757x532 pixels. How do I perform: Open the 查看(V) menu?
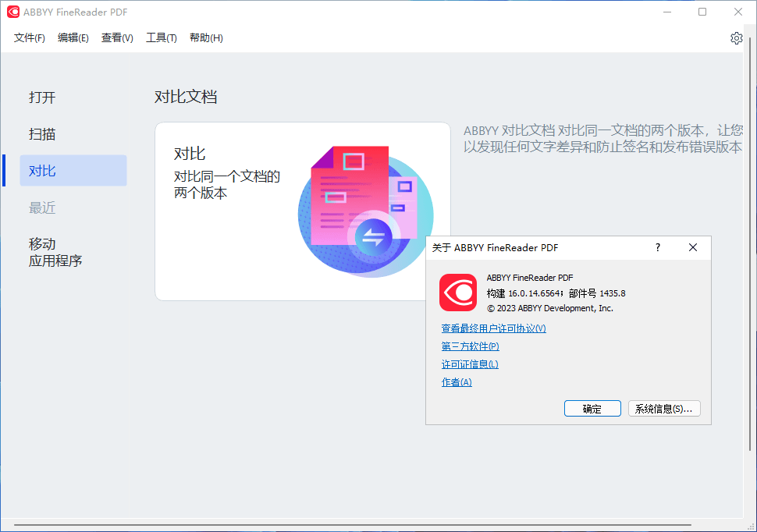click(117, 38)
